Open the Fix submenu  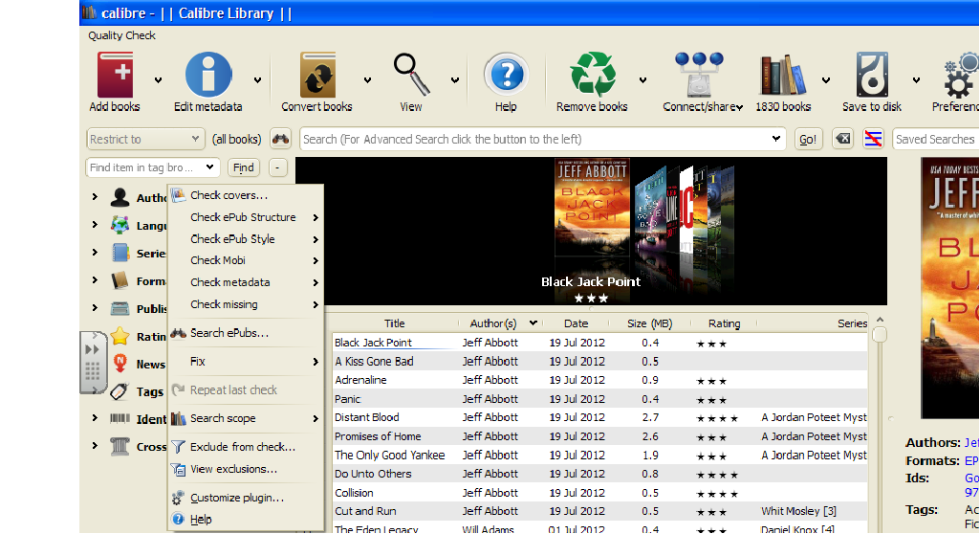[246, 362]
